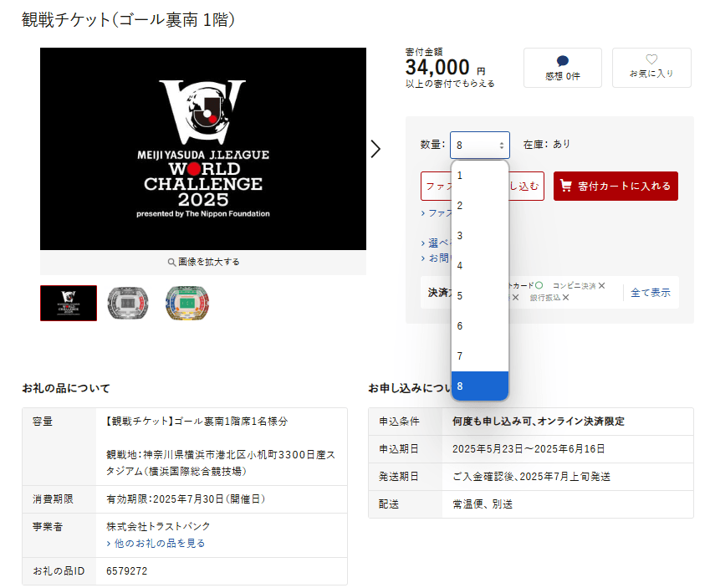The height and width of the screenshot is (588, 715).
Task: Click the 全て表示 payment methods link
Action: 650,293
